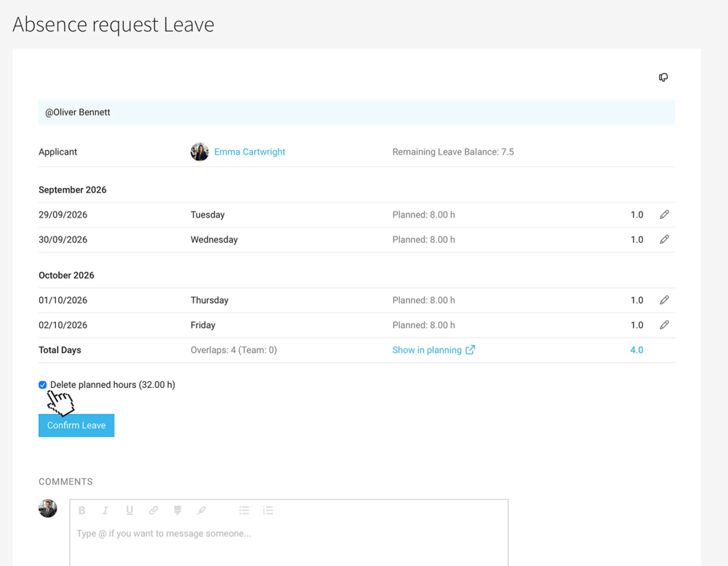The image size is (728, 566).
Task: Click the 02/10/2026 date cell
Action: click(x=63, y=325)
